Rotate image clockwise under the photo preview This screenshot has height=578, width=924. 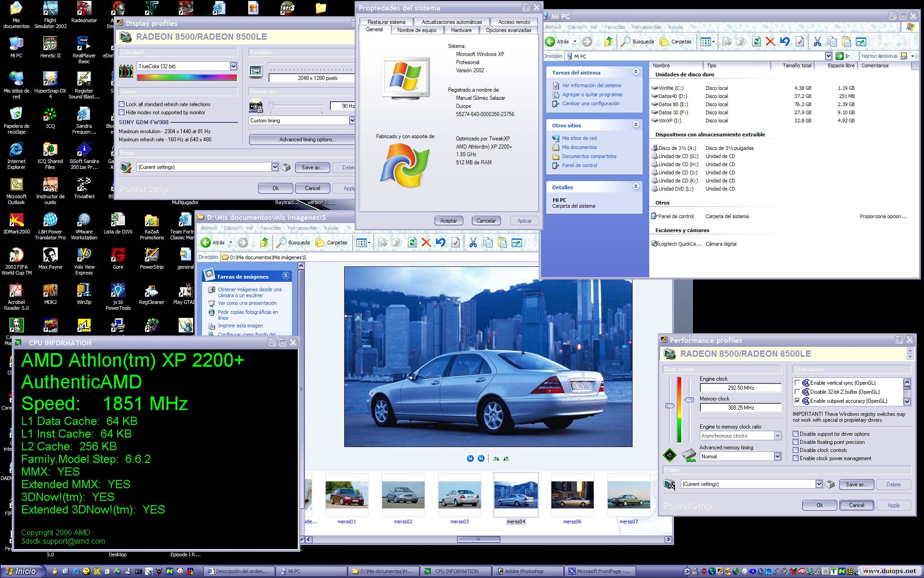(x=496, y=458)
